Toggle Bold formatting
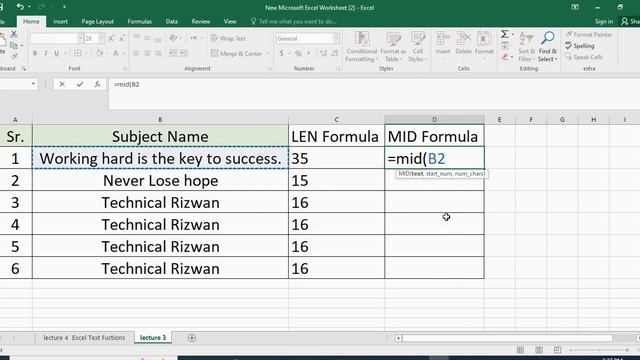This screenshot has height=360, width=640. click(35, 53)
